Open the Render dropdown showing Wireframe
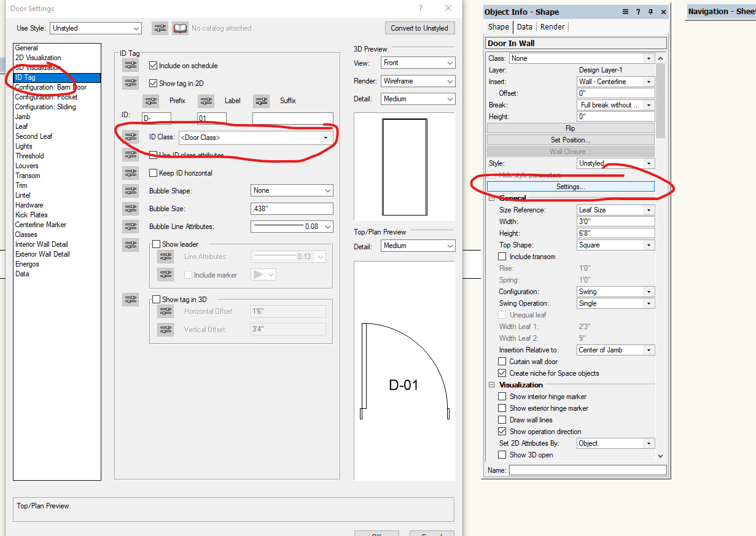 [418, 80]
